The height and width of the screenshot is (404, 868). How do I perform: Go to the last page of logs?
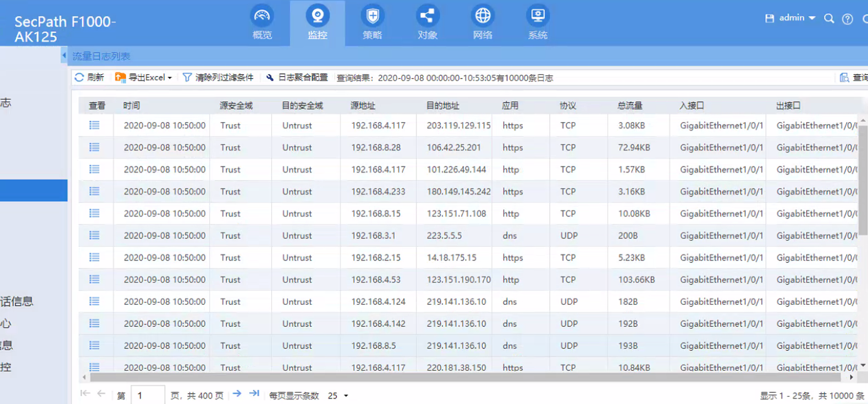254,394
